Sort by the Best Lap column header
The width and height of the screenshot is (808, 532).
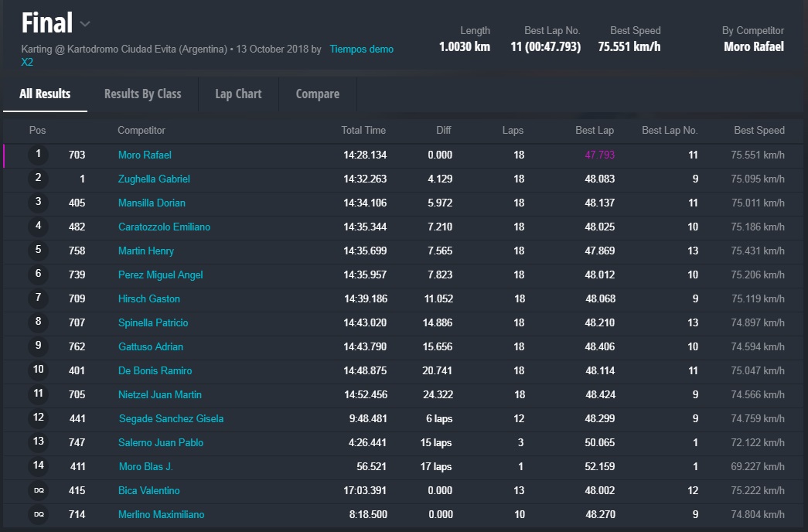point(594,131)
